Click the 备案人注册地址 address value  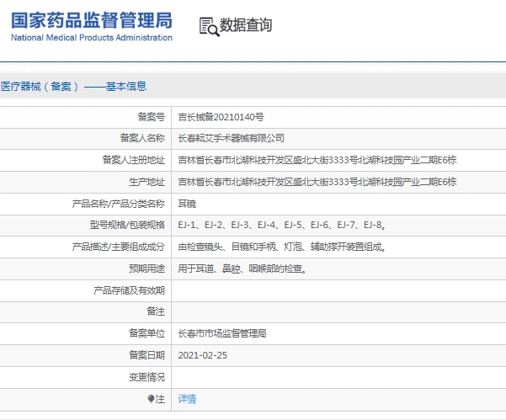317,160
